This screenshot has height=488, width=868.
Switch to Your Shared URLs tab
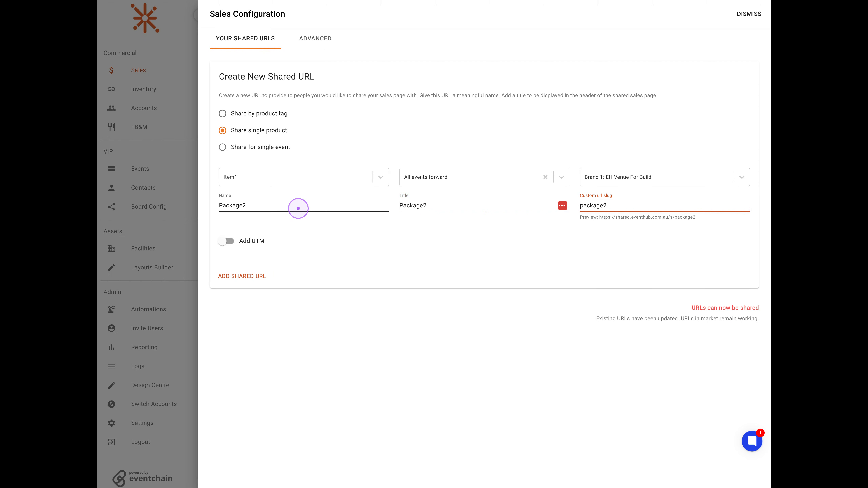pyautogui.click(x=245, y=38)
